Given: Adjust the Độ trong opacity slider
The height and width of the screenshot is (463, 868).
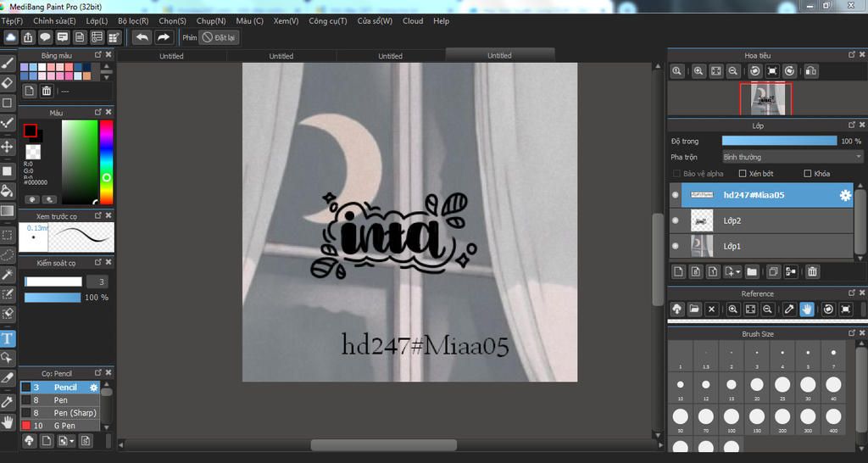Looking at the screenshot, I should tap(780, 142).
